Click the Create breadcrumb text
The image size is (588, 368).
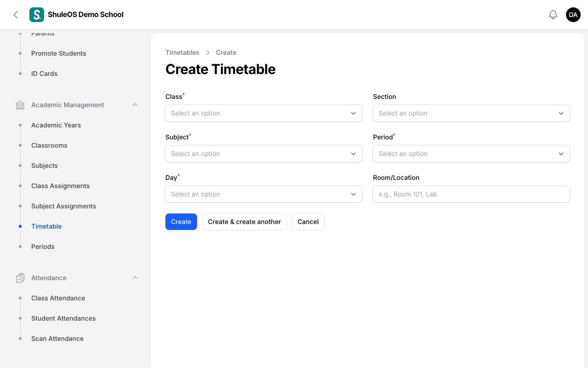click(226, 52)
